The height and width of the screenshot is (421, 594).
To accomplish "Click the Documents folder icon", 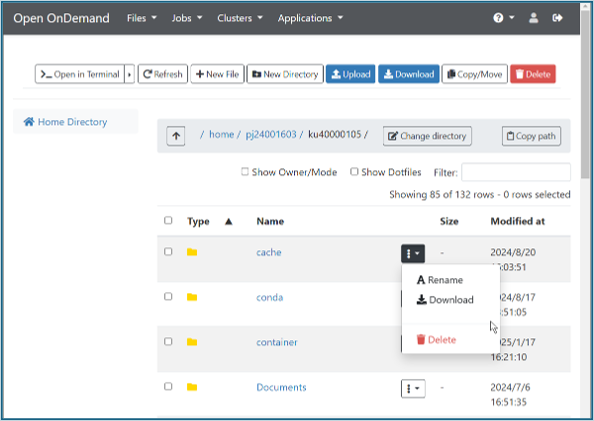I will (192, 387).
